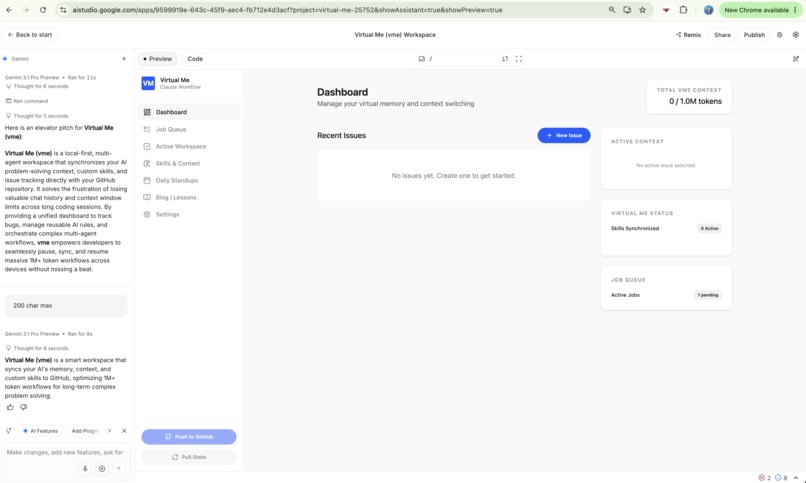Regenerate suggestions icon beside AI Features

8,431
